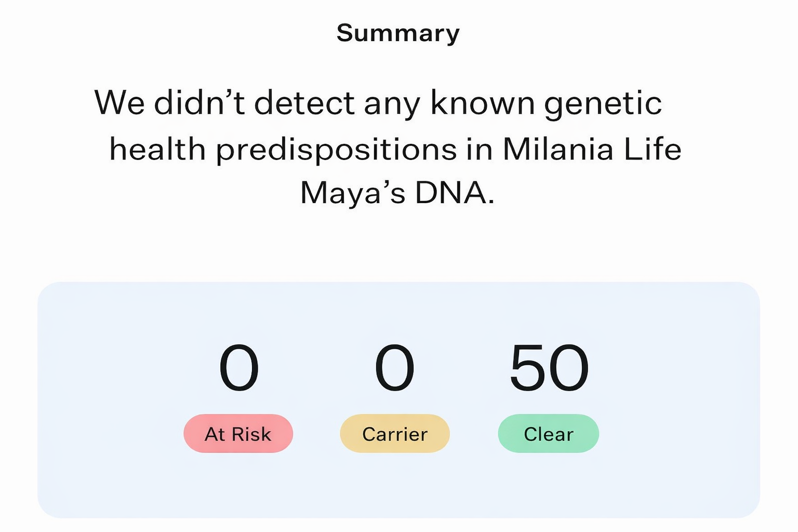Click the word Maya's in the summary
The height and width of the screenshot is (532, 798).
pyautogui.click(x=353, y=193)
